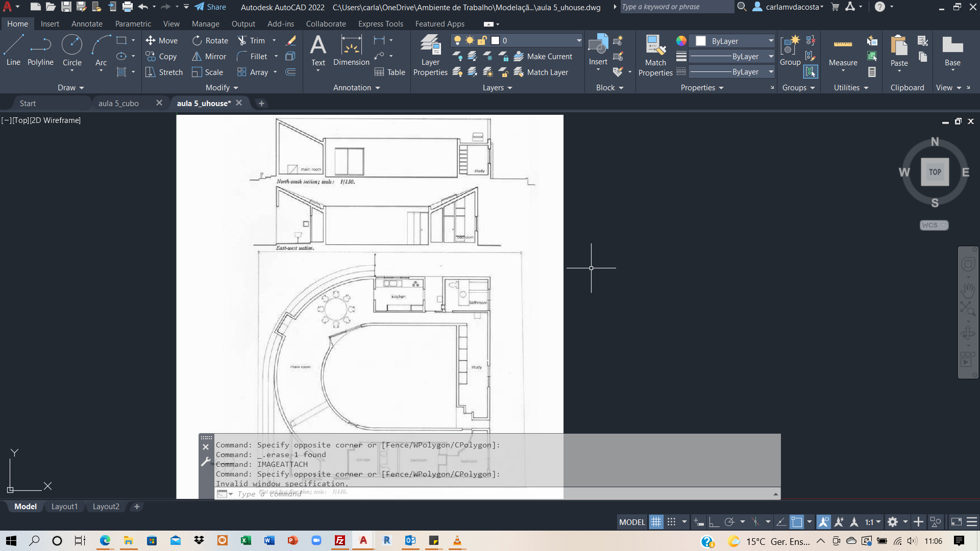
Task: Toggle isometric drafting in status bar
Action: click(755, 522)
